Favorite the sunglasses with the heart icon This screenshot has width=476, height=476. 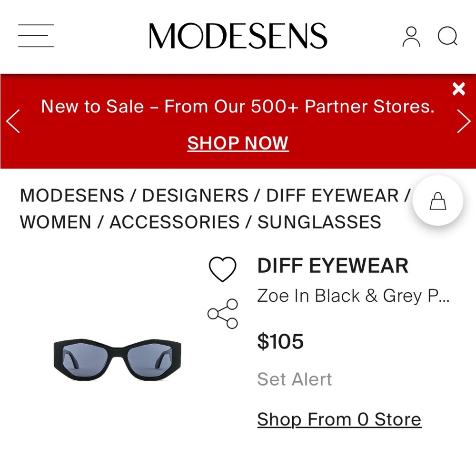(223, 268)
